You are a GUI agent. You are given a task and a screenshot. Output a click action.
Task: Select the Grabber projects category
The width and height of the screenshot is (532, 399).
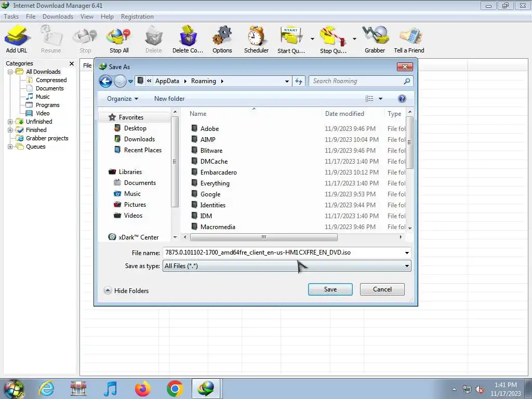tap(47, 138)
